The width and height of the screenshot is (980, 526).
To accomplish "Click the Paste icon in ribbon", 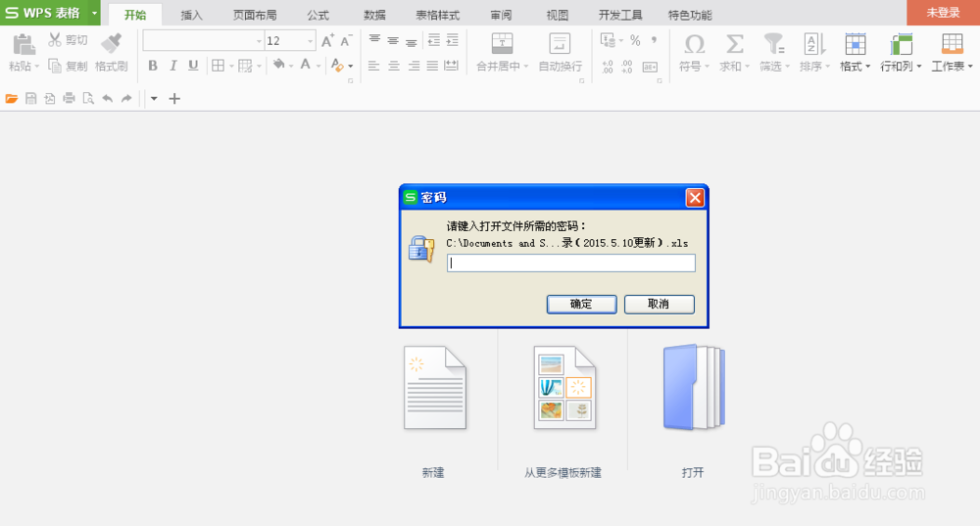I will (x=24, y=45).
